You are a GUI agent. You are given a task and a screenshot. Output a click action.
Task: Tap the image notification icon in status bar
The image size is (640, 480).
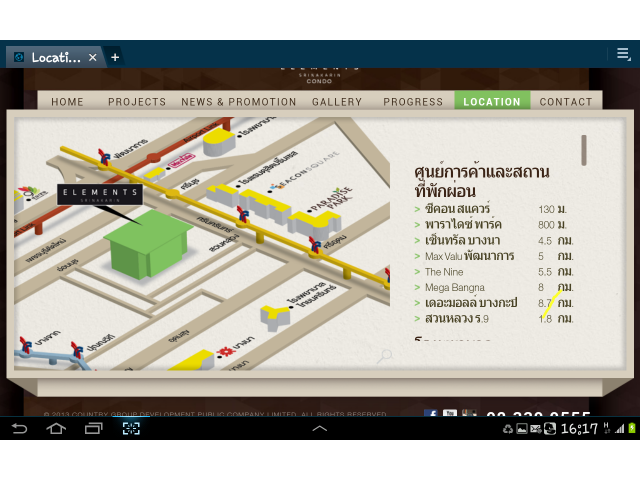click(x=522, y=429)
